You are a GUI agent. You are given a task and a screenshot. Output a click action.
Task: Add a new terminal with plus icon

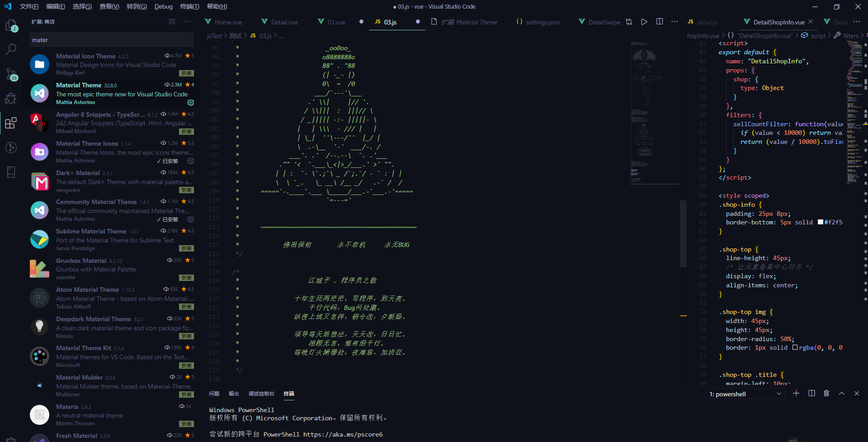point(796,394)
